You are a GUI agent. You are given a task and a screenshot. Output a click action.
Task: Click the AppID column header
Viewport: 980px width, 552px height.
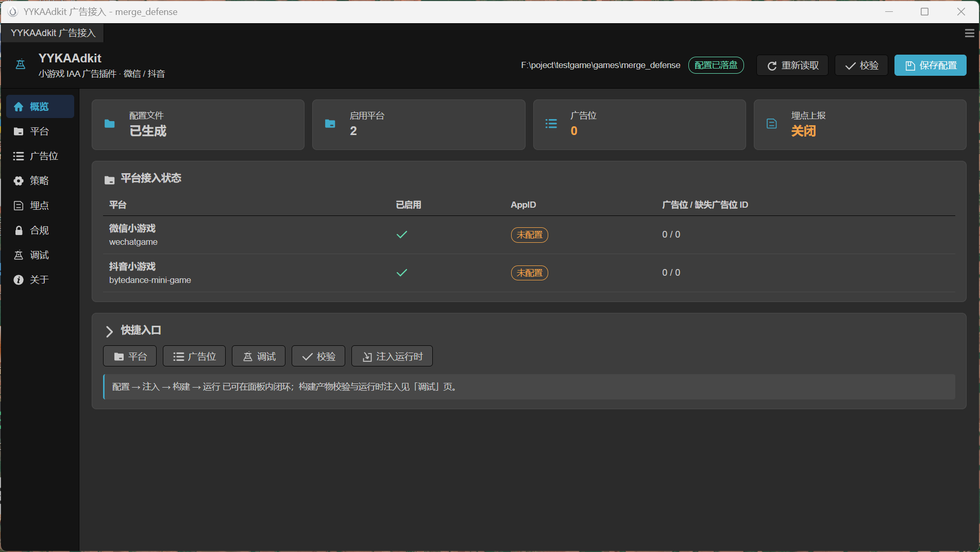(523, 205)
